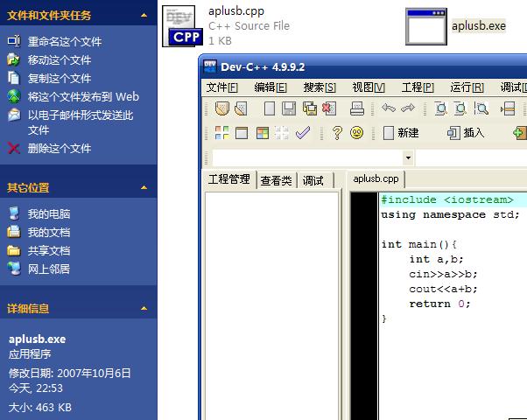Click the green plus bookmark icon

point(520,133)
